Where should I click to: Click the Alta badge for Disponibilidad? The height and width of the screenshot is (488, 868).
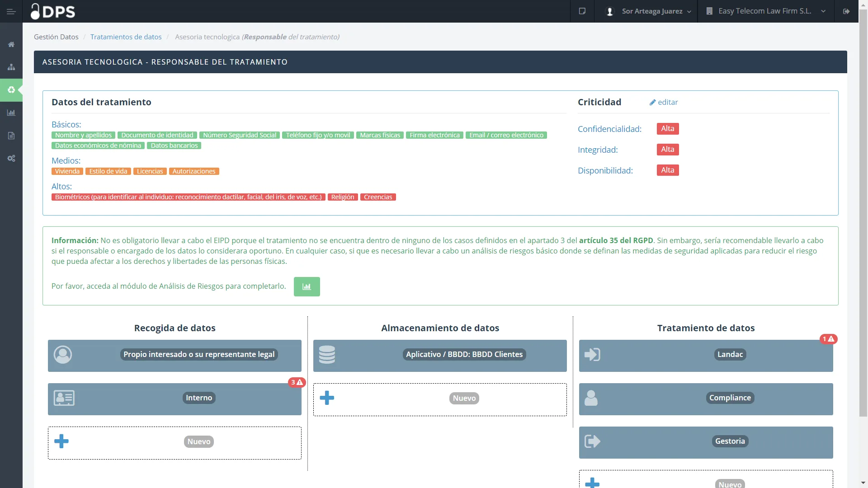668,170
